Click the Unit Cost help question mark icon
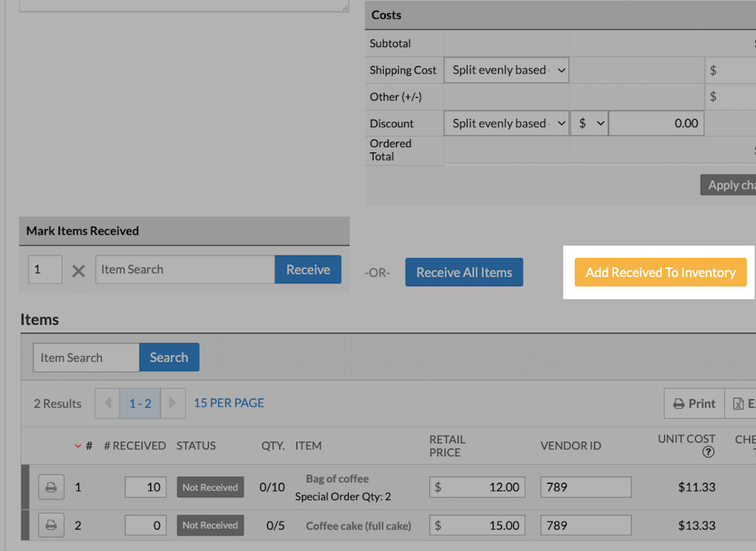This screenshot has width=756, height=551. pos(708,452)
